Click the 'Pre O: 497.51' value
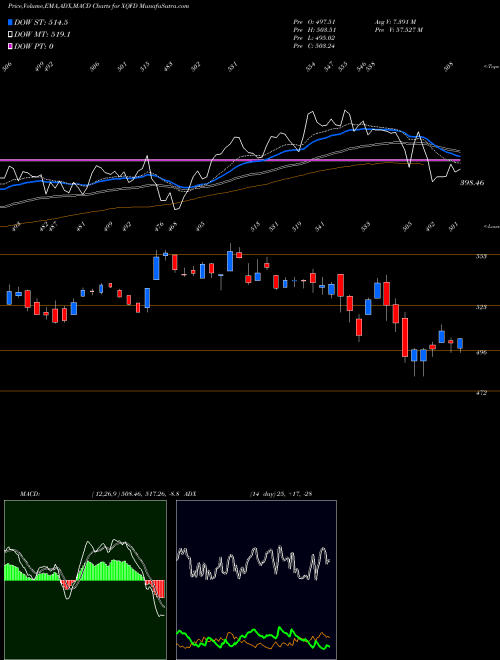This screenshot has height=660, width=500. (314, 22)
